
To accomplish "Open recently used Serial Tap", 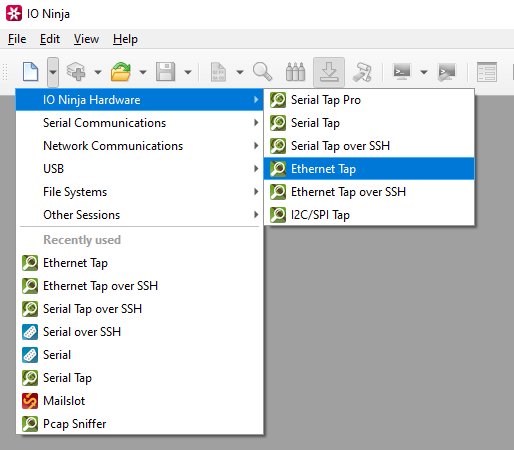I will click(x=139, y=378).
